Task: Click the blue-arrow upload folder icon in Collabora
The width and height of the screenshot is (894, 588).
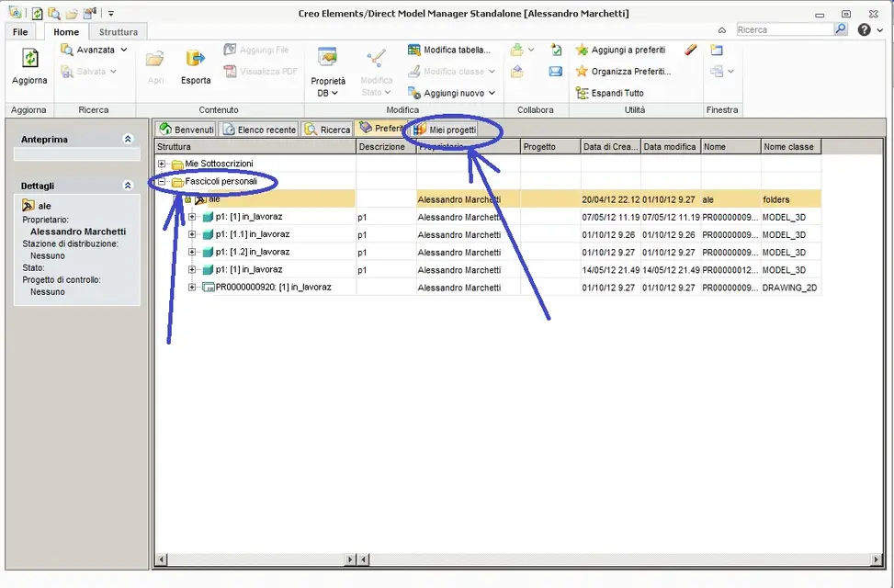Action: pos(517,72)
